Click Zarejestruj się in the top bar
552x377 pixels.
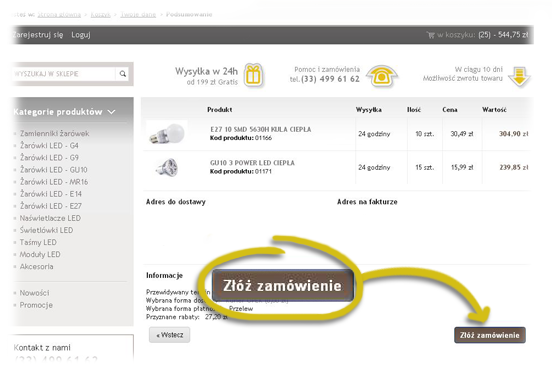pyautogui.click(x=38, y=35)
